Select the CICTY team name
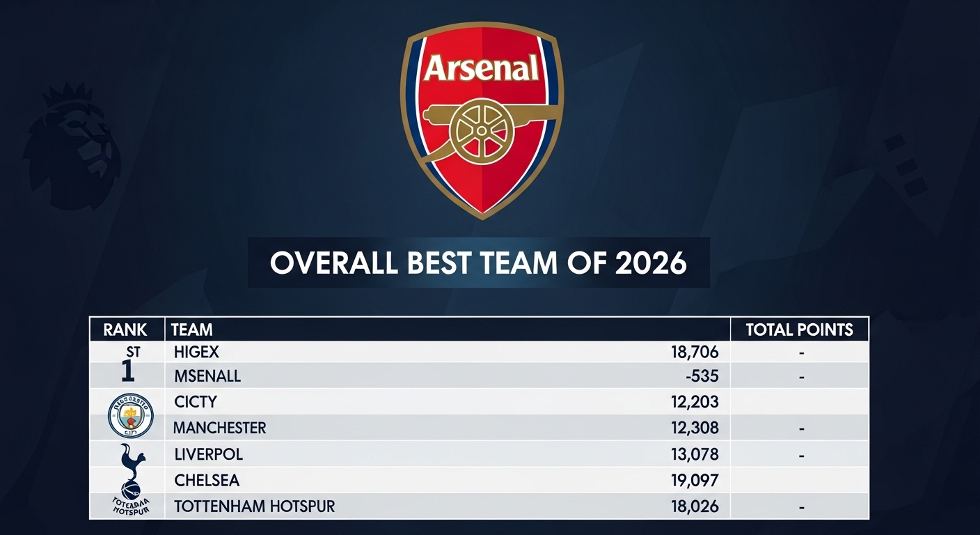 pyautogui.click(x=195, y=402)
